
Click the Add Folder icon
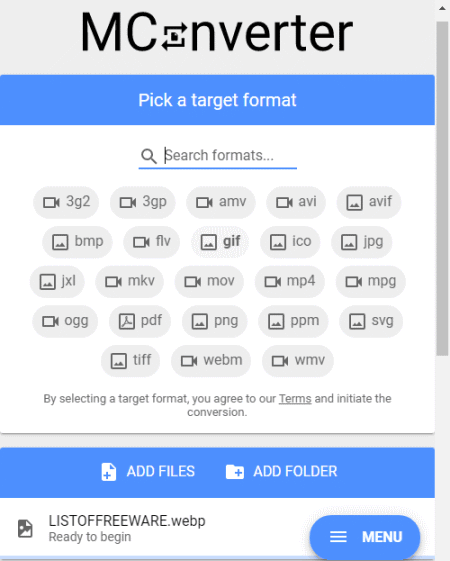pyautogui.click(x=235, y=472)
